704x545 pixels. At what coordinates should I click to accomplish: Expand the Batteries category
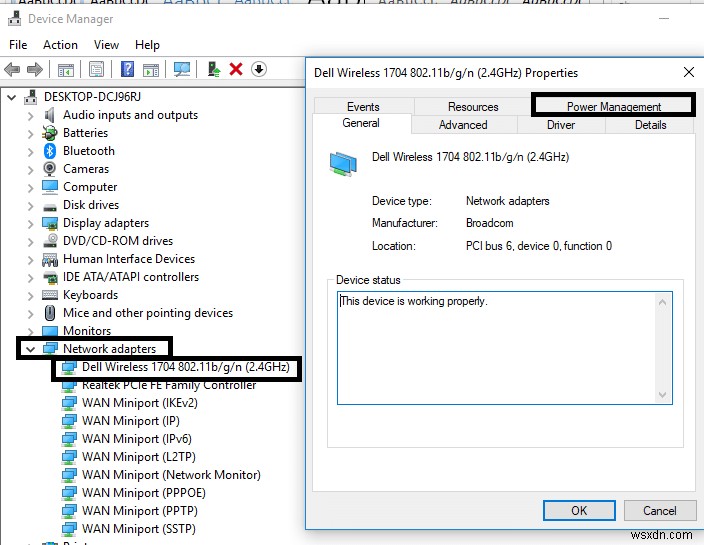30,134
